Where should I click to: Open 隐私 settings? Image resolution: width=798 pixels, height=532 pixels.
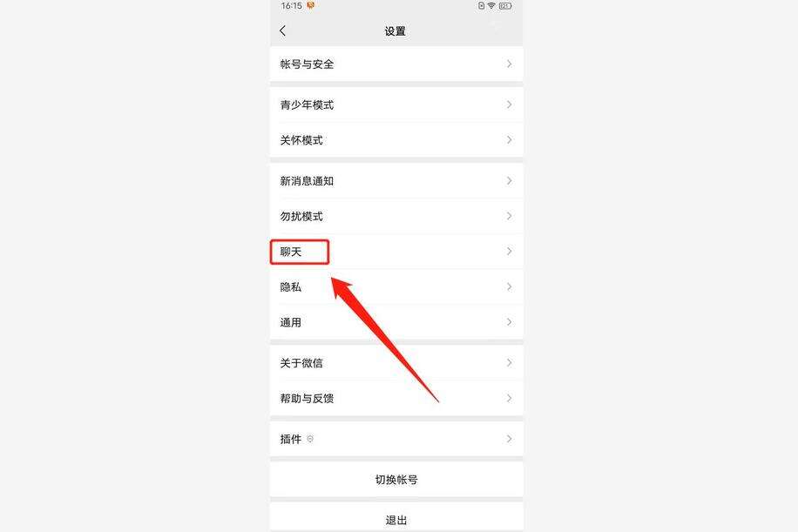tap(396, 286)
